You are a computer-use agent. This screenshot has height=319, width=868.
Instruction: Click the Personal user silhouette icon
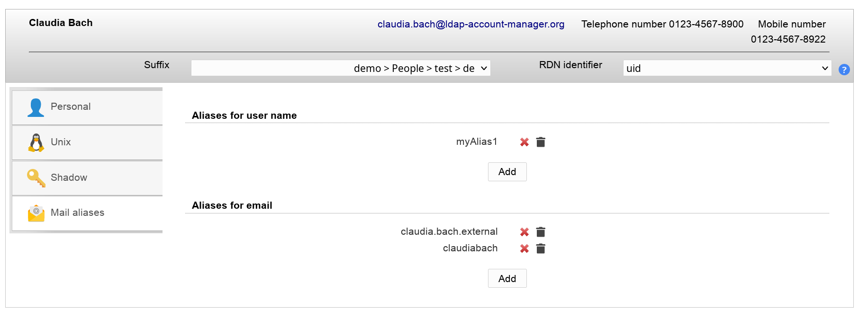(36, 107)
